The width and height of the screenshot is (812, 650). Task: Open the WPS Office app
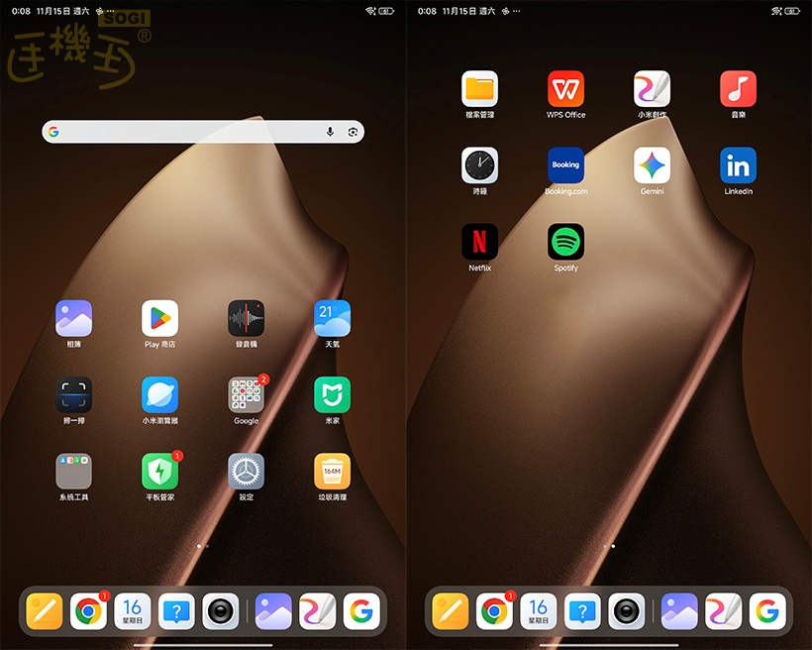click(565, 89)
